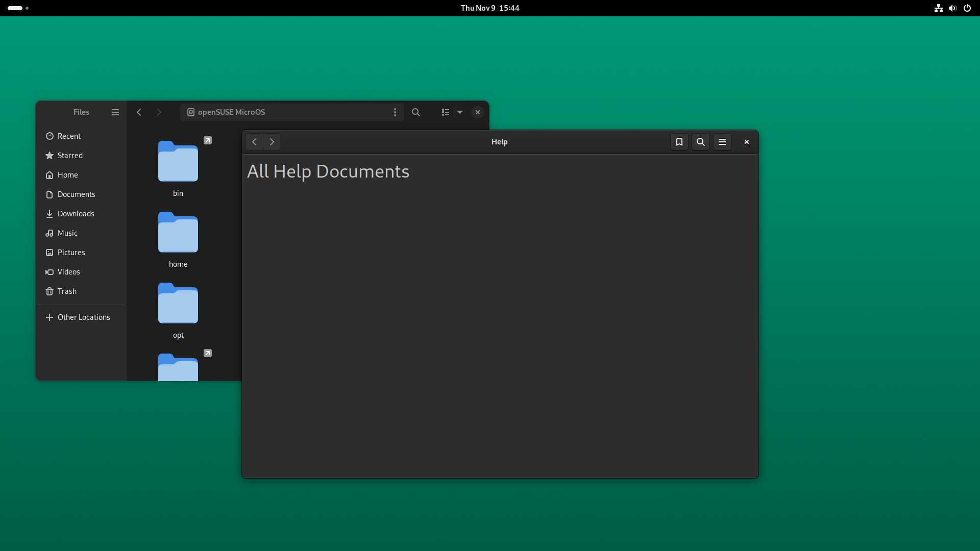The height and width of the screenshot is (551, 980).
Task: Close the Files window
Action: (x=478, y=112)
